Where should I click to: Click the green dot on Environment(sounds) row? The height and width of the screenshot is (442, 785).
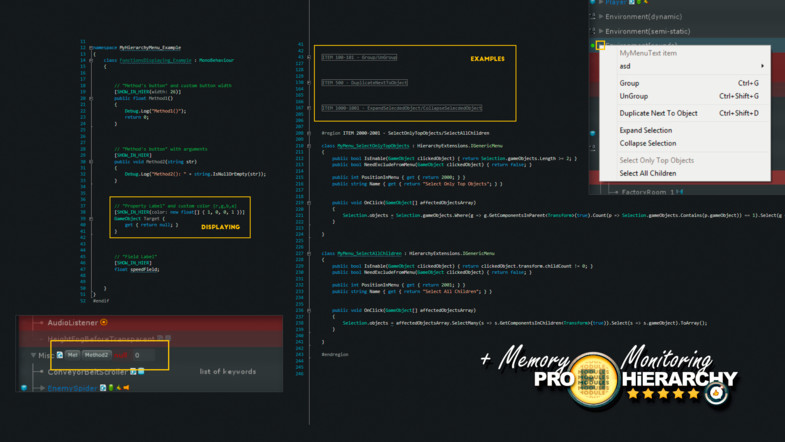click(x=593, y=45)
